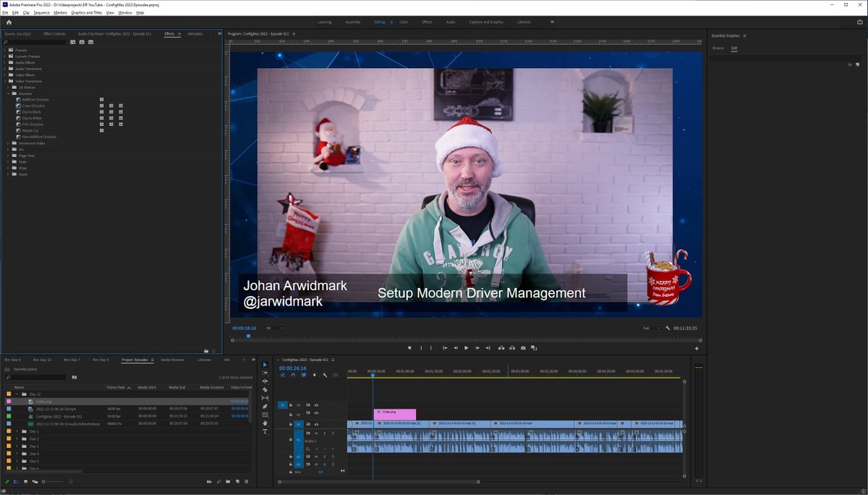Screen dimensions: 868x495
Task: Select the Cross Dissolve transition
Action: [x=33, y=106]
